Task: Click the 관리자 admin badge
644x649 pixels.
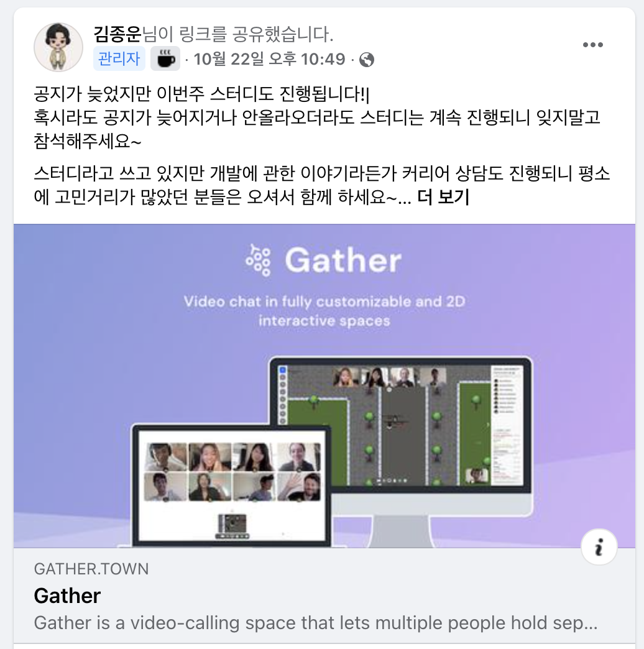Action: pyautogui.click(x=119, y=58)
